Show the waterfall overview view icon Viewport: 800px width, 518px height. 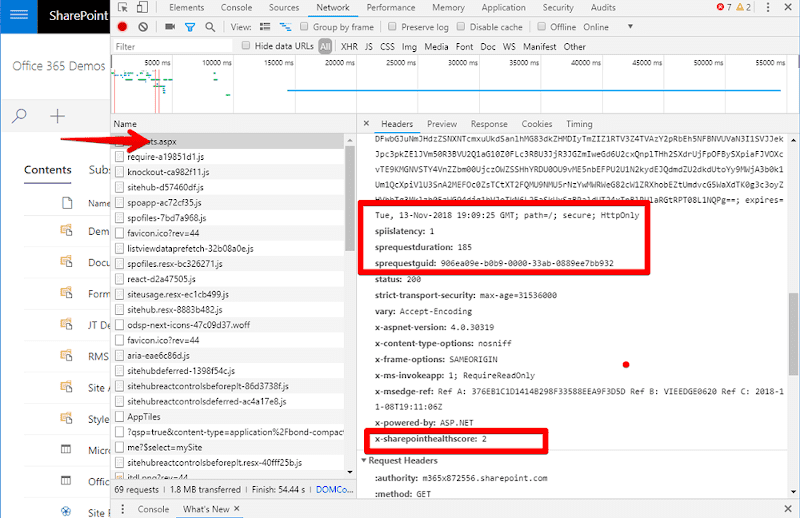tap(285, 27)
